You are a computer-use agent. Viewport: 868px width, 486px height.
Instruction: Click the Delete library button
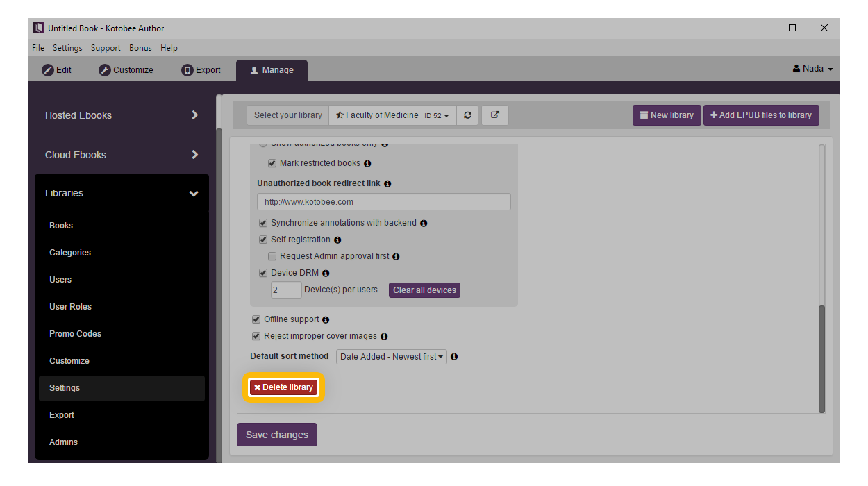pos(283,387)
